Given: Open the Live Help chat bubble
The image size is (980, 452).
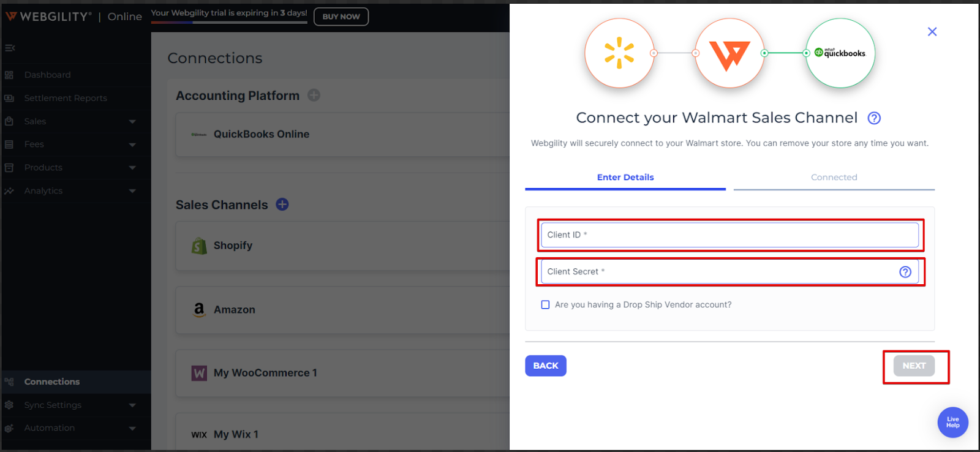Looking at the screenshot, I should pos(952,423).
